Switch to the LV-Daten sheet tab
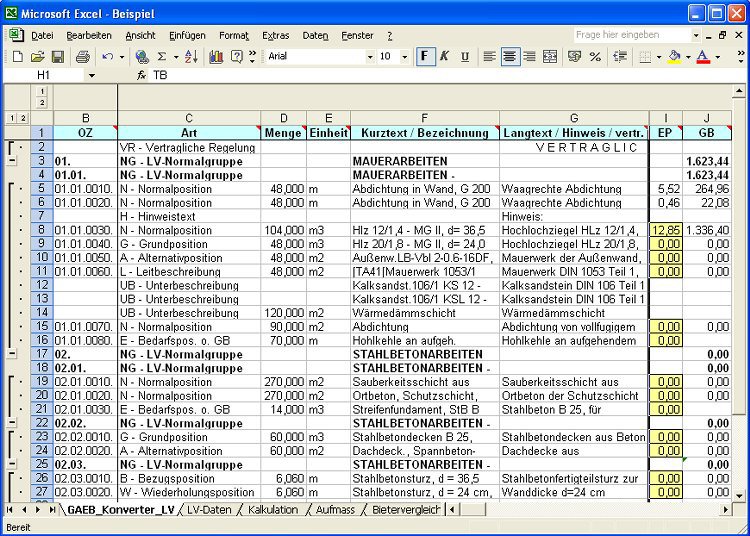750x536 pixels. pyautogui.click(x=209, y=510)
